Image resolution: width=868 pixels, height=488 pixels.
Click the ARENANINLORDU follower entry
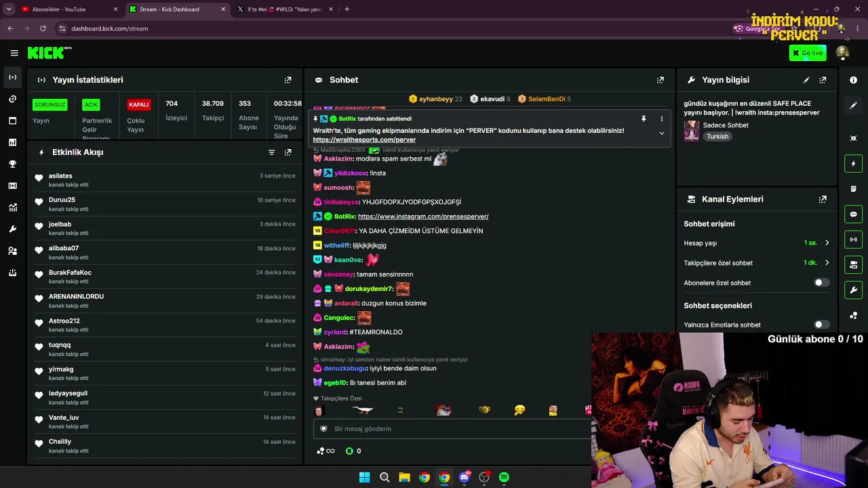click(x=165, y=301)
